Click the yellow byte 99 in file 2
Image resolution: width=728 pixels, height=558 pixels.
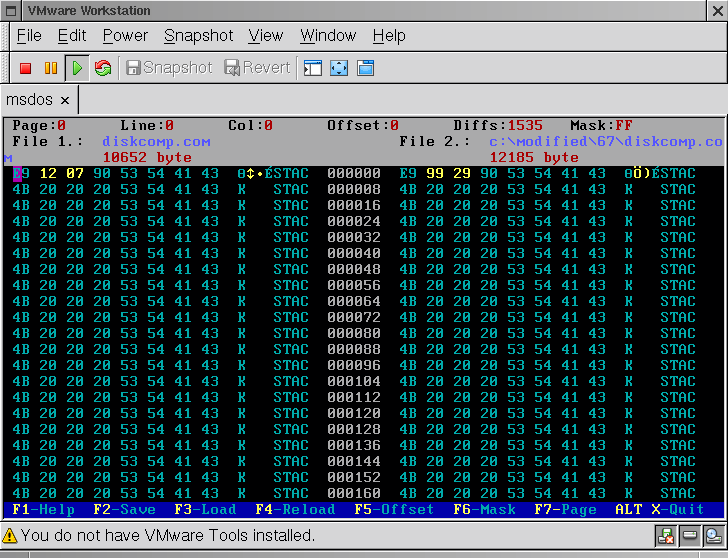click(435, 174)
